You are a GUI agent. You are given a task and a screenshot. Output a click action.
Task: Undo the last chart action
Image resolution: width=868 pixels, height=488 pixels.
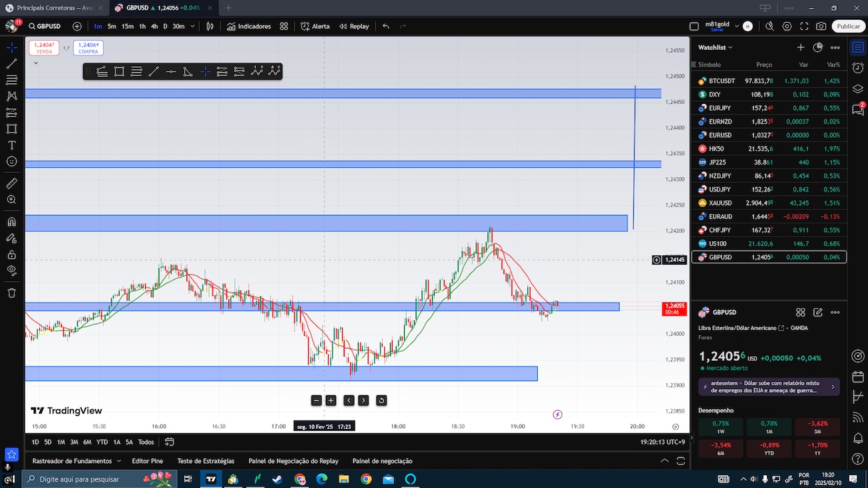point(386,26)
